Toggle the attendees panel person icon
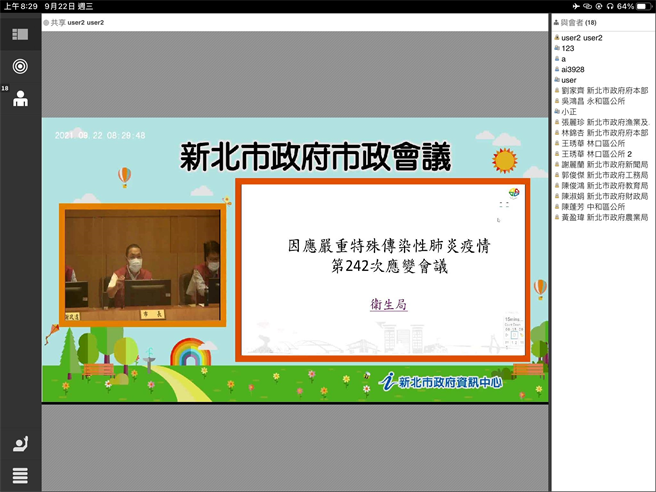Image resolution: width=656 pixels, height=492 pixels. pyautogui.click(x=20, y=98)
